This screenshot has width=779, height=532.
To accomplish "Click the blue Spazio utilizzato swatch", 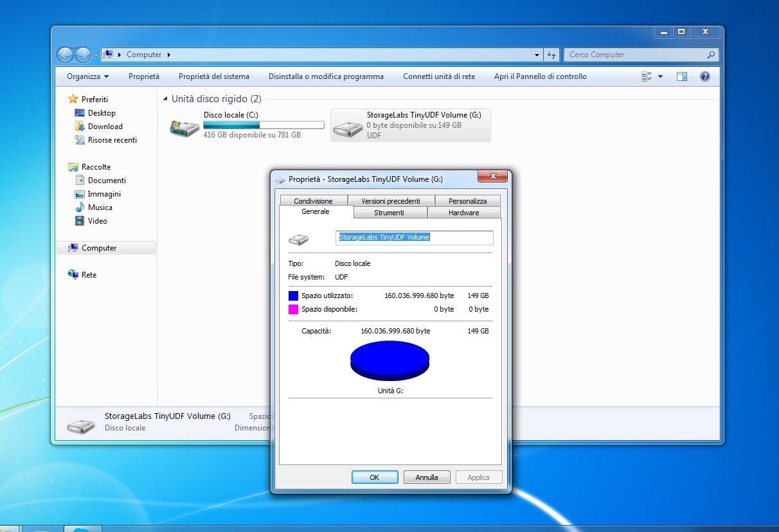I will [x=293, y=296].
